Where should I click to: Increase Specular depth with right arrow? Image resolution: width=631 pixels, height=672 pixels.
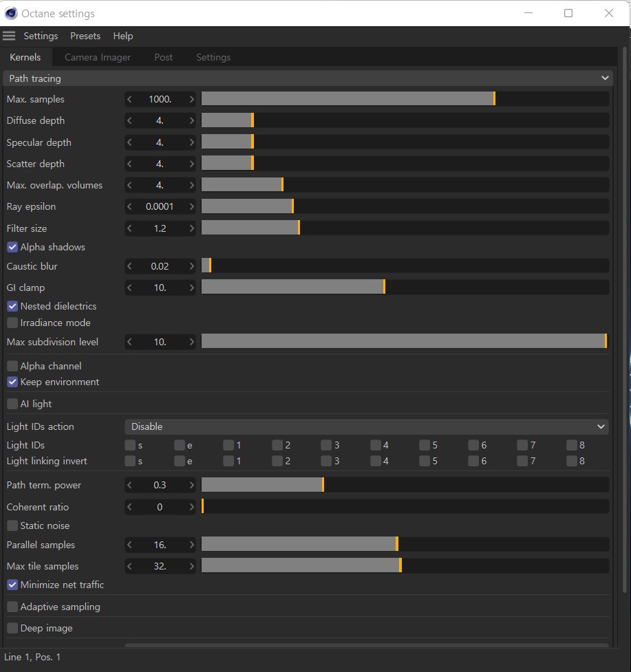pos(191,142)
